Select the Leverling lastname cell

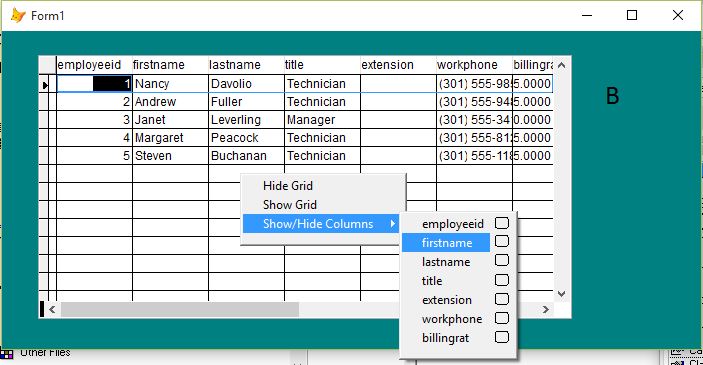(x=246, y=120)
